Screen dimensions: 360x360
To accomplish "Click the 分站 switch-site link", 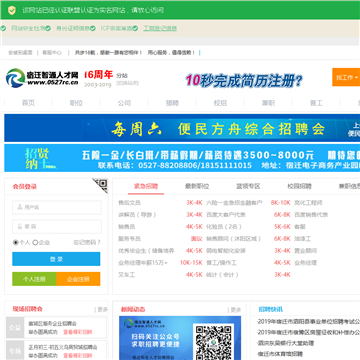I will click(x=128, y=83).
